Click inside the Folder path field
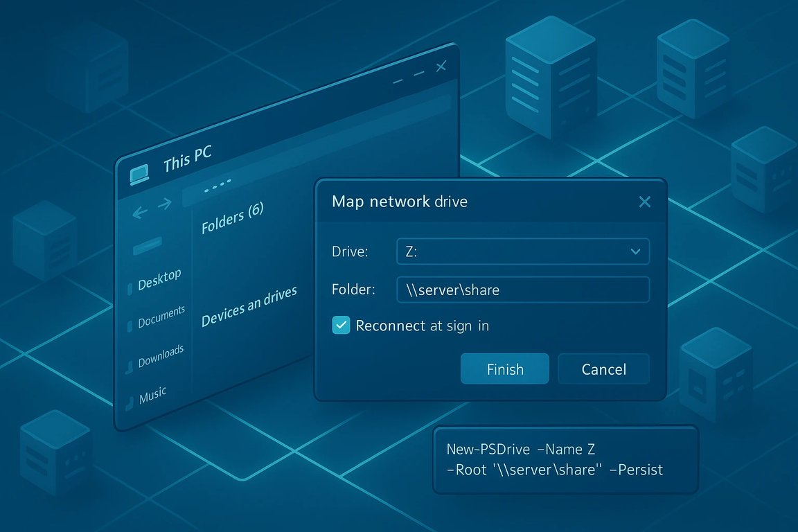This screenshot has width=798, height=532. click(522, 290)
